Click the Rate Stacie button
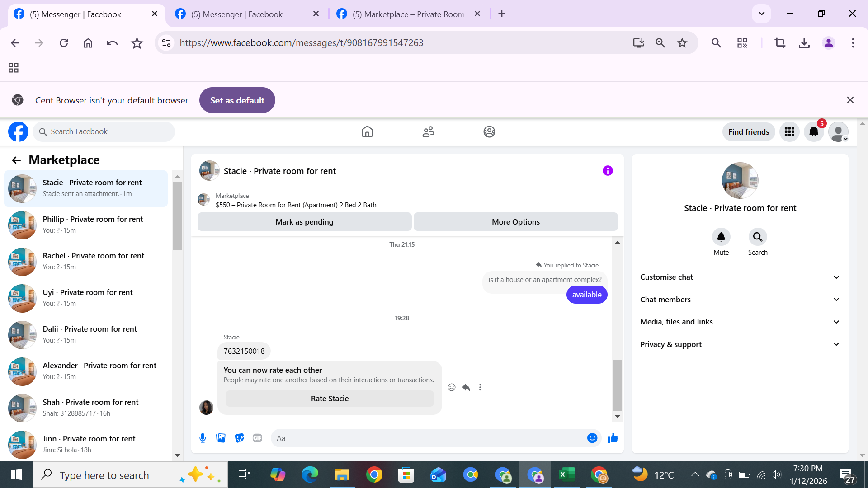The width and height of the screenshot is (868, 488). [330, 399]
